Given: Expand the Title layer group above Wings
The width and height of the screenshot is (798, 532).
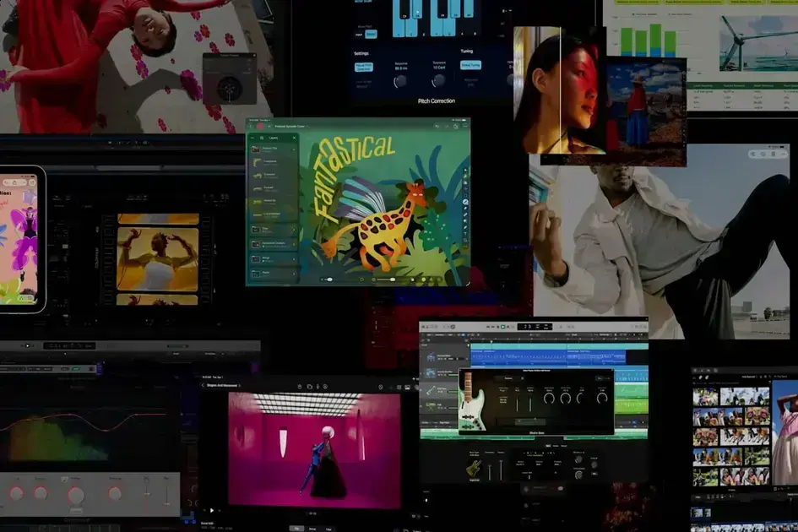Looking at the screenshot, I should pyautogui.click(x=294, y=230).
